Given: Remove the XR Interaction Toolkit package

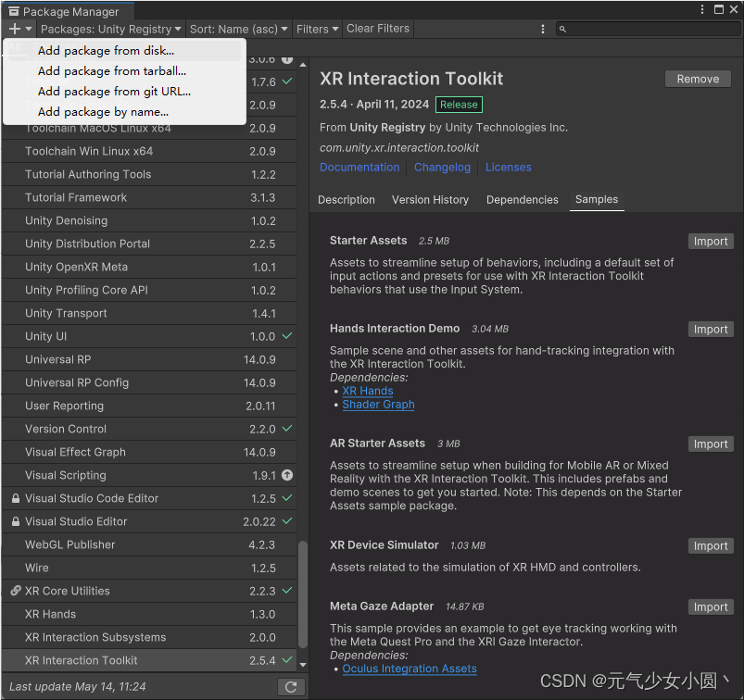Looking at the screenshot, I should click(698, 79).
